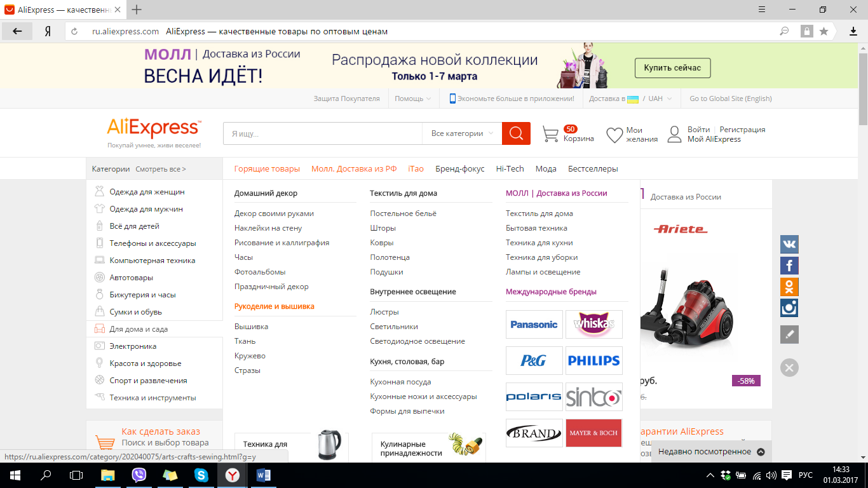Open the wishlist heart icon

click(x=614, y=135)
